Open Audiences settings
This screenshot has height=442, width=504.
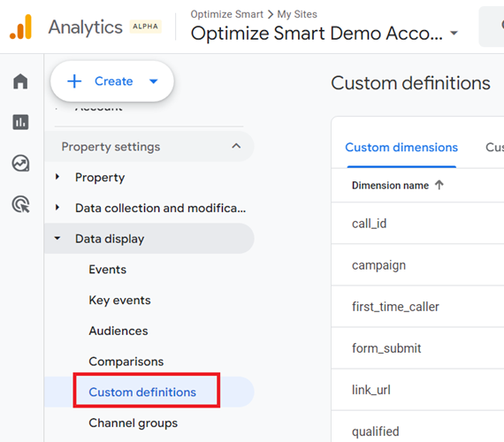[118, 331]
